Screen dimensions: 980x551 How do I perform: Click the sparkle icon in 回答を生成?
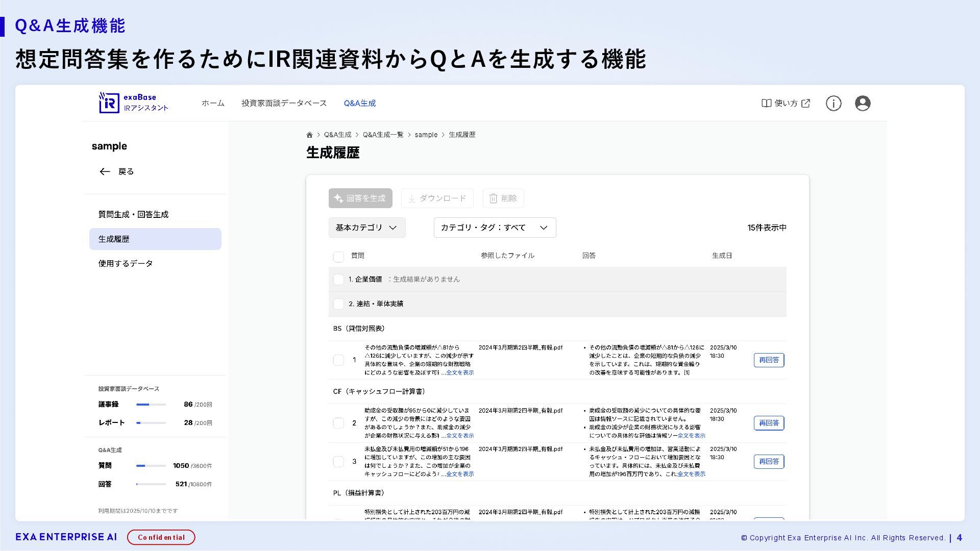[338, 198]
